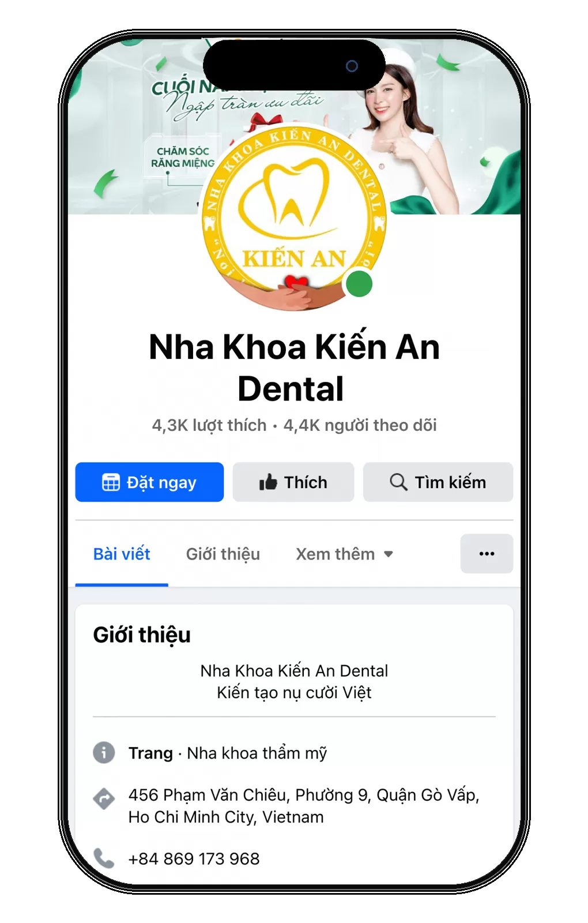
Task: Switch to the Bài viết tab
Action: click(122, 554)
